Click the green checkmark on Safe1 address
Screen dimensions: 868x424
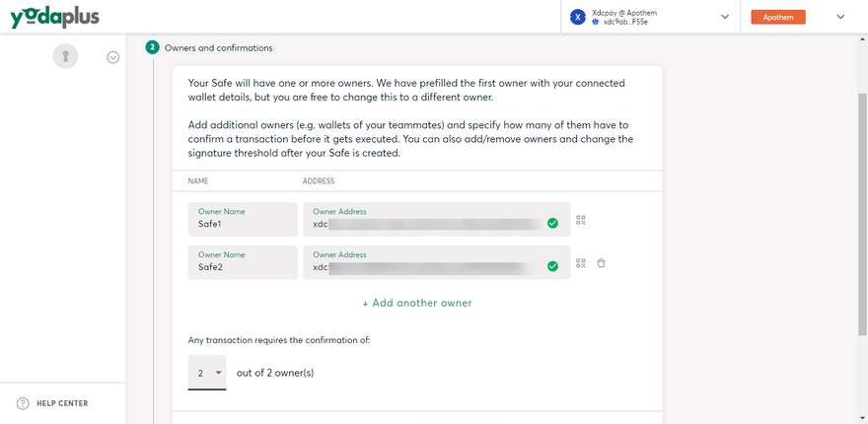coord(552,223)
